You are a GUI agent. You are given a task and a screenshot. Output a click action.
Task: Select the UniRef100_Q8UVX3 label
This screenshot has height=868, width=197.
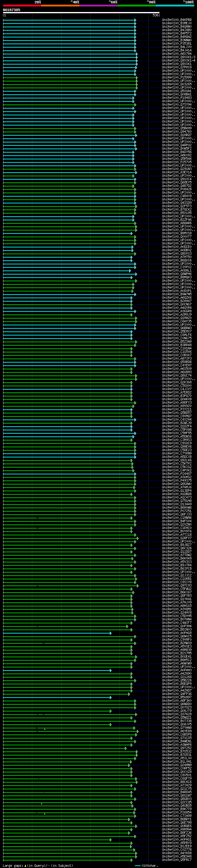click(176, 253)
